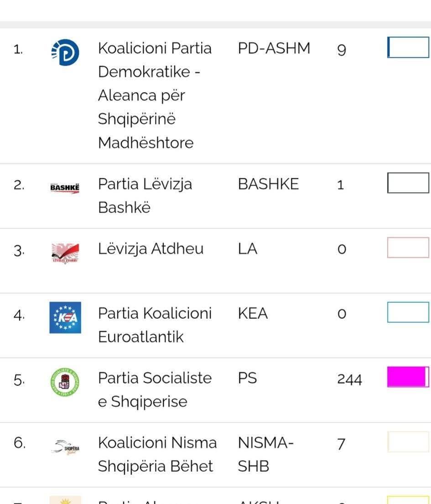Click the magenta PS color box
Viewport: 431px width, 504px height.
(x=408, y=377)
